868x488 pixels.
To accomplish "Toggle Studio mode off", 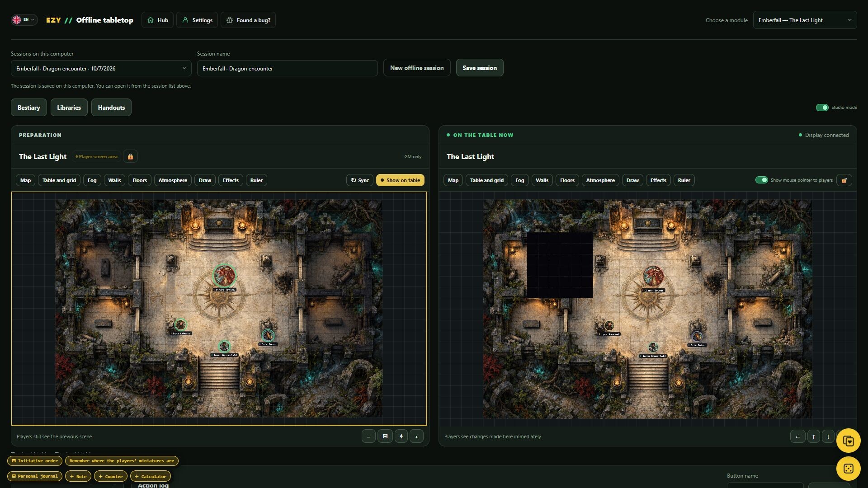I will click(x=822, y=108).
